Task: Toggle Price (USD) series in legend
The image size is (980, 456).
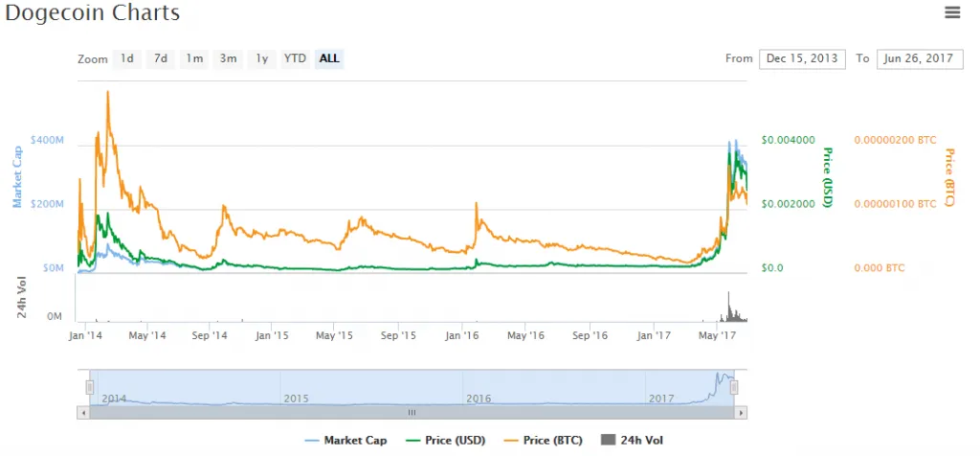Action: pos(446,441)
